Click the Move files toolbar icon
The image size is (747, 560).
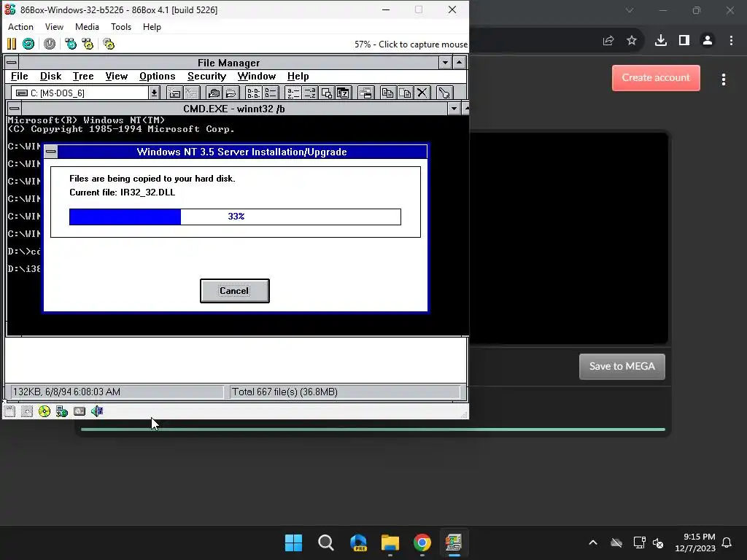405,93
